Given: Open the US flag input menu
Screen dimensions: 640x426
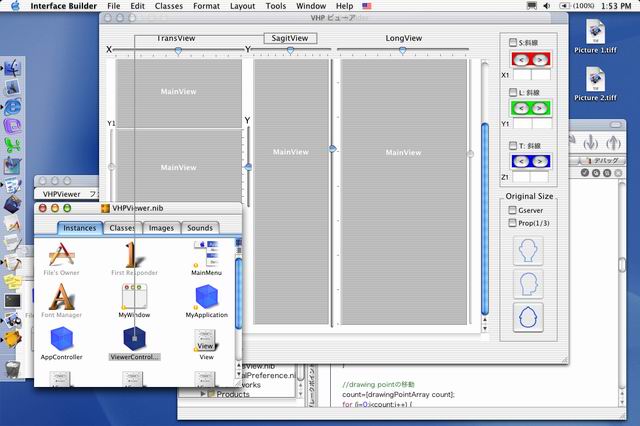Looking at the screenshot, I should tap(367, 6).
